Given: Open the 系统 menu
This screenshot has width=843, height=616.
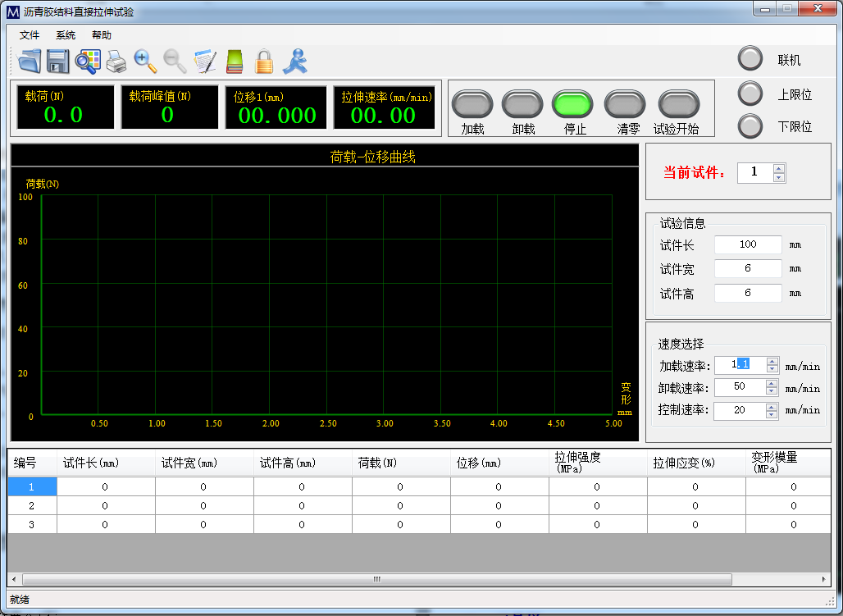Looking at the screenshot, I should click(x=66, y=35).
